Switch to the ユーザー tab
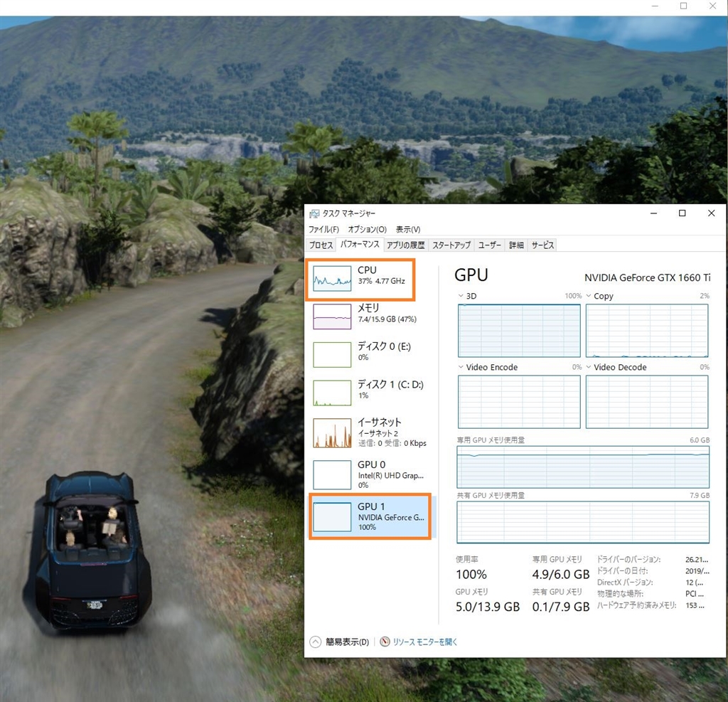 click(x=489, y=245)
